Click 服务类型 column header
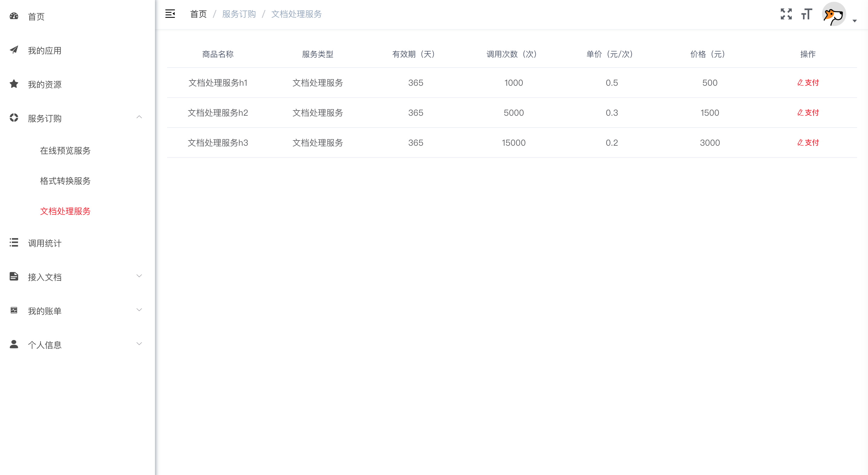This screenshot has width=868, height=475. click(317, 54)
